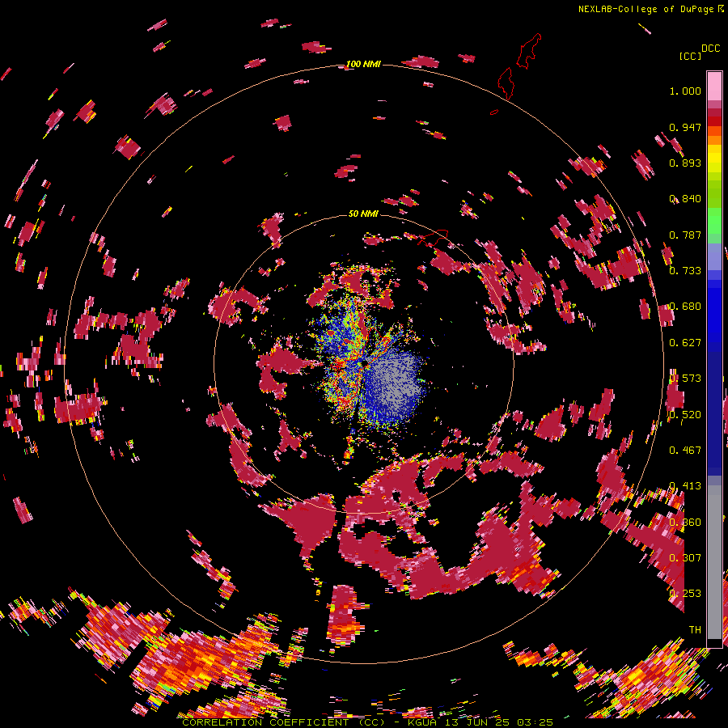Select the 0.680 color scale value
This screenshot has height=728, width=728.
(685, 307)
